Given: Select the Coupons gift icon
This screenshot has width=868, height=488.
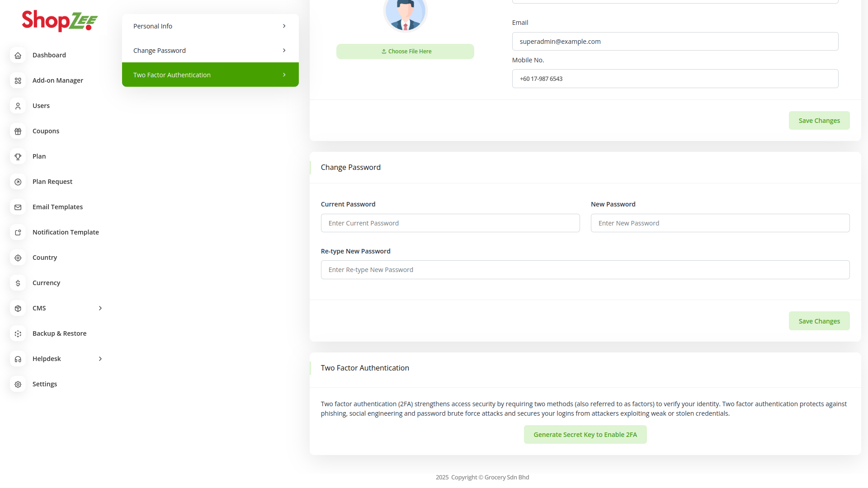Looking at the screenshot, I should point(18,131).
